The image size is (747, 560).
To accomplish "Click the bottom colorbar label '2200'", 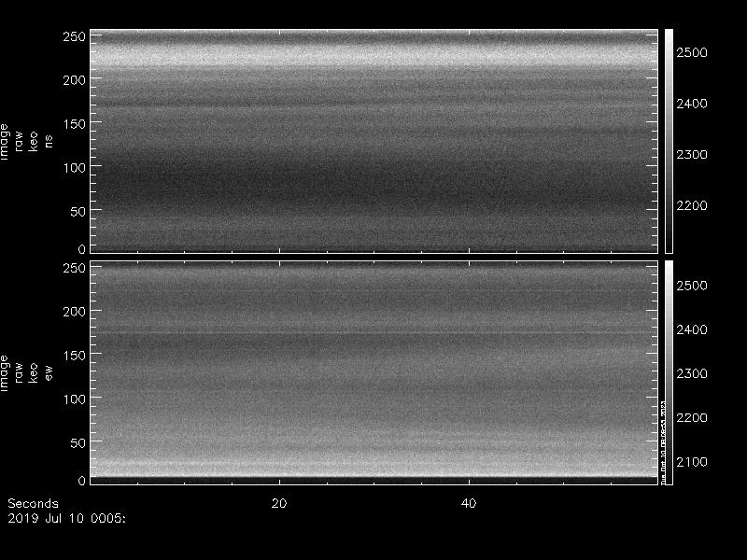I will pos(692,417).
